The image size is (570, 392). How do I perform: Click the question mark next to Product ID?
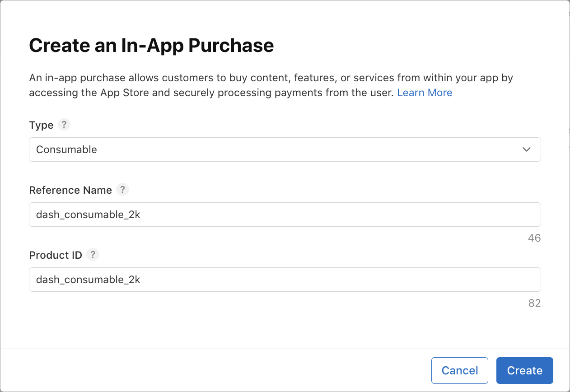tap(93, 255)
